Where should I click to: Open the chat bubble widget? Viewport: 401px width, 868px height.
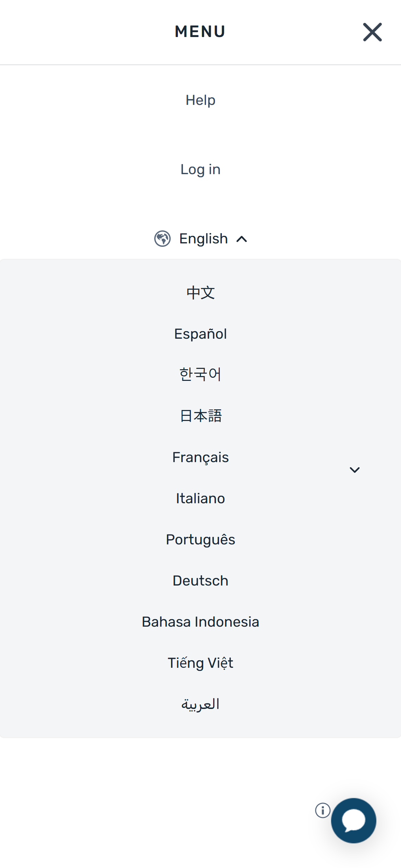pos(353,820)
